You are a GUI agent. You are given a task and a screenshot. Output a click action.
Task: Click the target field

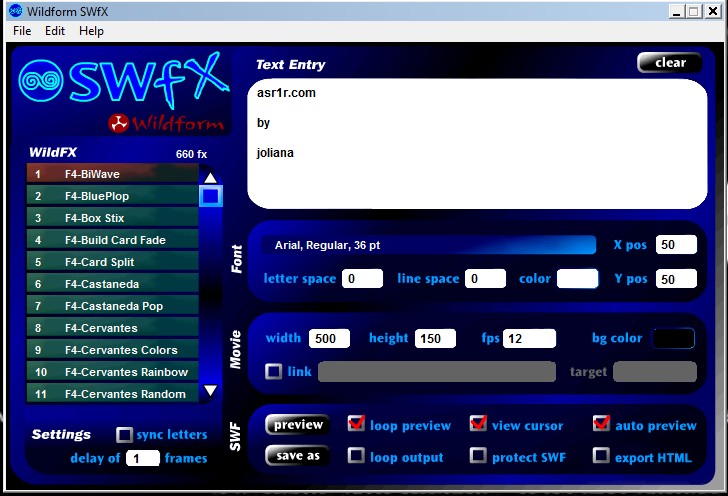coord(655,372)
